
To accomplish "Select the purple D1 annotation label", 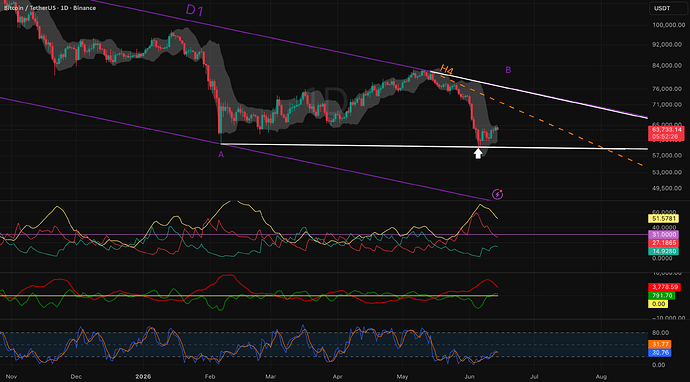I will [x=194, y=10].
